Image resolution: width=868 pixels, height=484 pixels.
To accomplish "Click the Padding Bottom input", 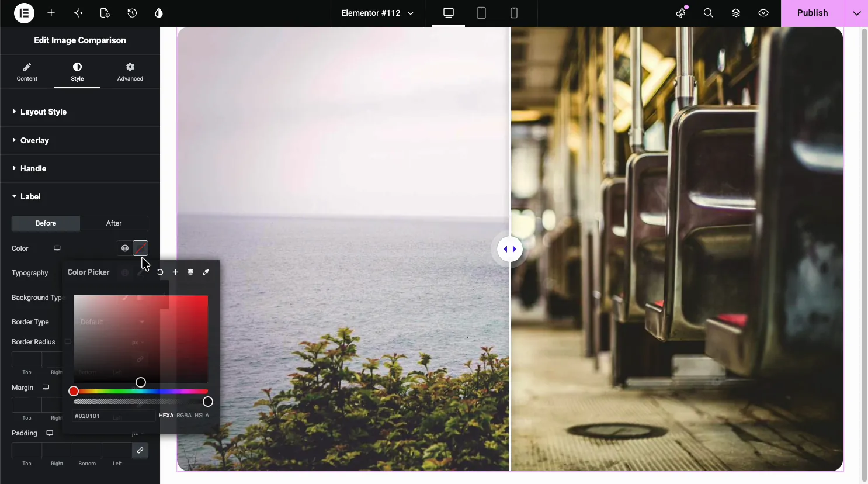I will pyautogui.click(x=87, y=451).
